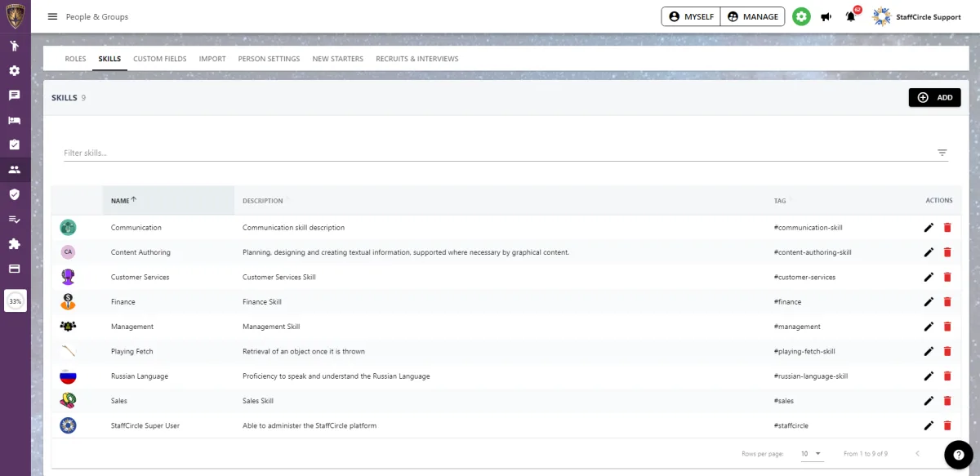The image size is (980, 476).
Task: Delete the Finance skill
Action: [947, 302]
